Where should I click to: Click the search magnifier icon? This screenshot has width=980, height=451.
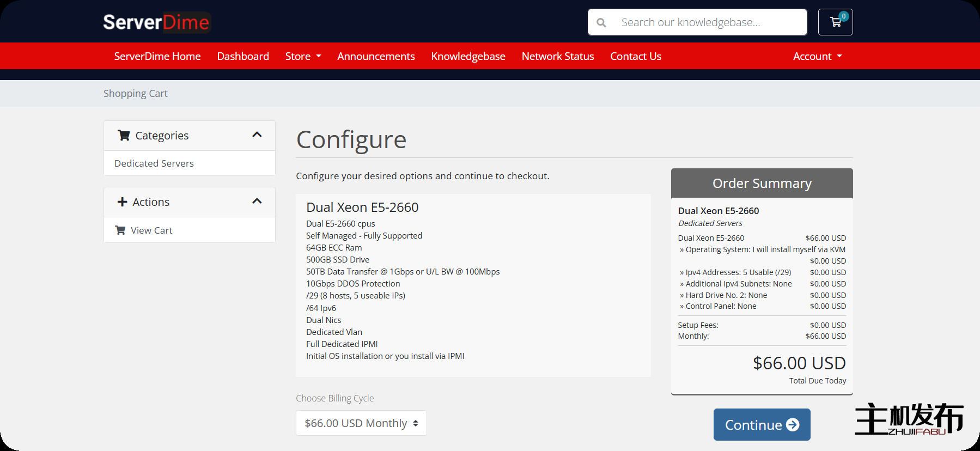click(601, 22)
